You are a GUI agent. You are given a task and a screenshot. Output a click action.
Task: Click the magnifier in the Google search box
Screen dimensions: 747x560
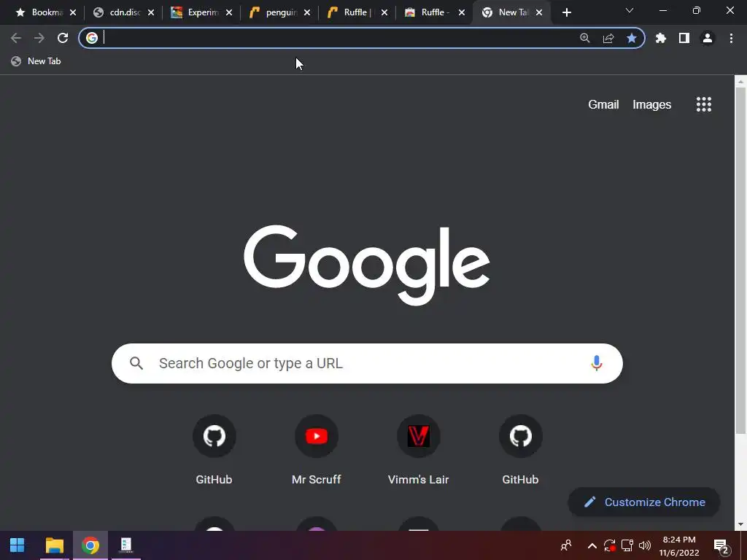click(136, 363)
